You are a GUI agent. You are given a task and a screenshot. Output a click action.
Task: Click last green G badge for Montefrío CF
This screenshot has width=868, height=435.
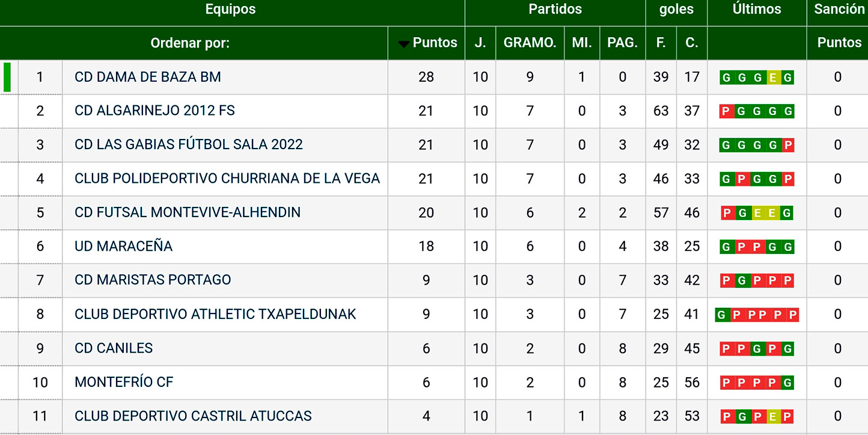[x=787, y=383]
